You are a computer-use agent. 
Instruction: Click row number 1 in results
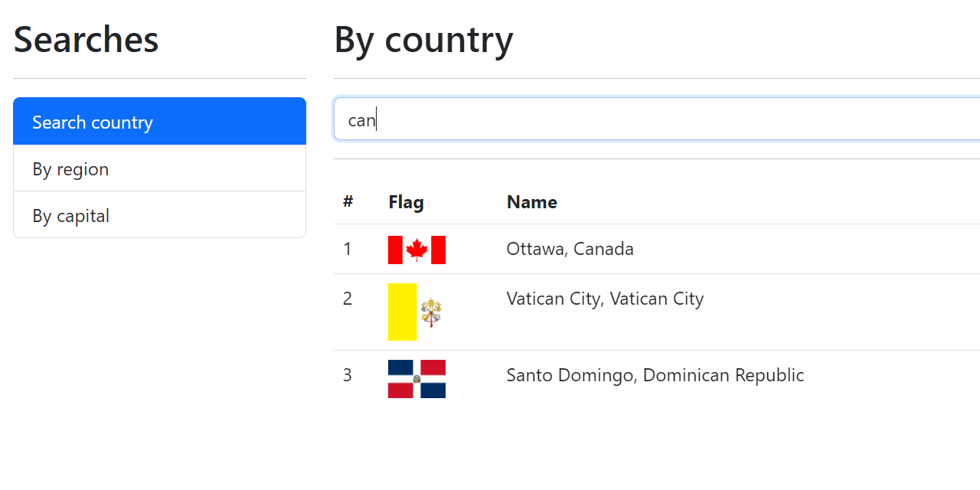347,249
